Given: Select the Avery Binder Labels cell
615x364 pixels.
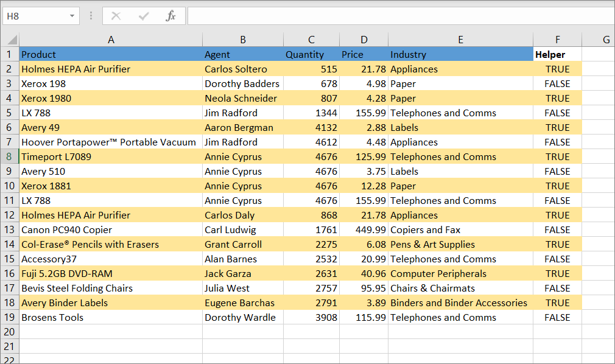Looking at the screenshot, I should (111, 303).
